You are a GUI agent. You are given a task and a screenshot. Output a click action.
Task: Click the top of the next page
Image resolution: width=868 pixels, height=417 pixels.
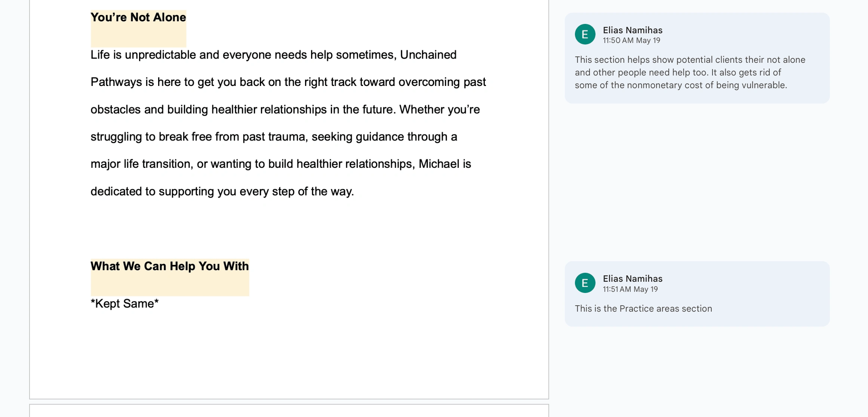(x=289, y=411)
